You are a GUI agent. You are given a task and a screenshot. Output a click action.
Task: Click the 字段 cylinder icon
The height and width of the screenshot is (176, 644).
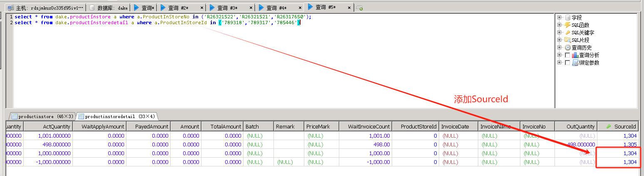click(x=568, y=18)
